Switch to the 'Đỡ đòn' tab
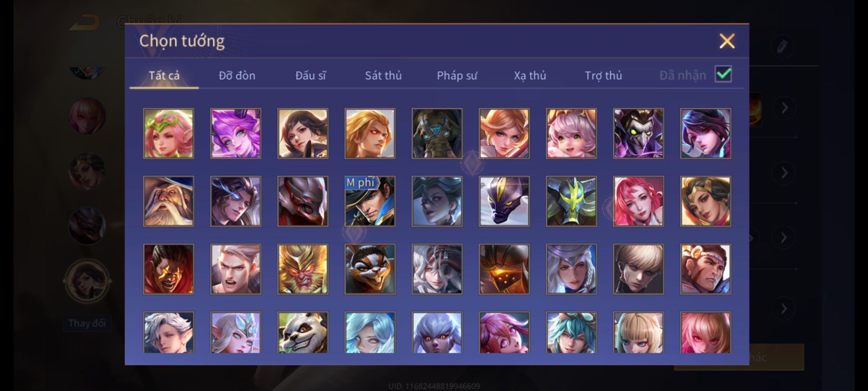 237,75
